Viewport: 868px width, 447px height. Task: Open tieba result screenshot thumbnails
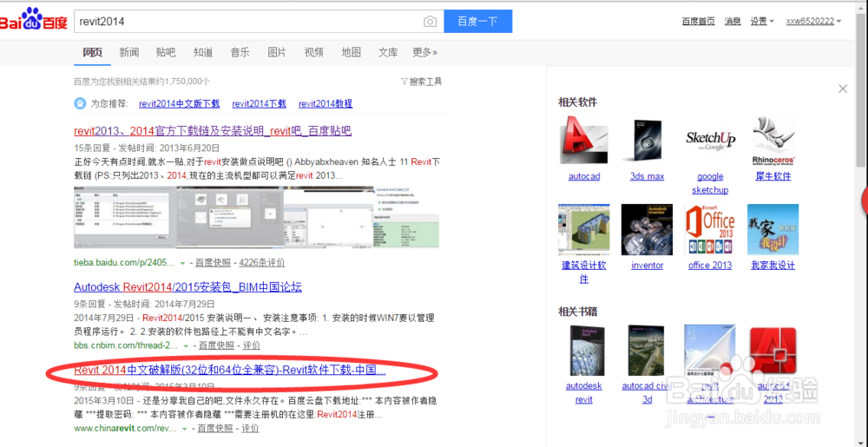click(256, 217)
